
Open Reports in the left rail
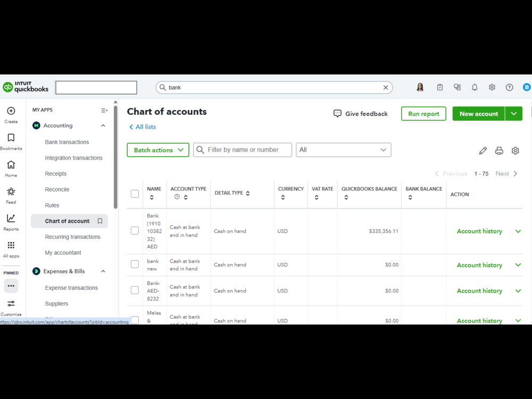coord(11,218)
